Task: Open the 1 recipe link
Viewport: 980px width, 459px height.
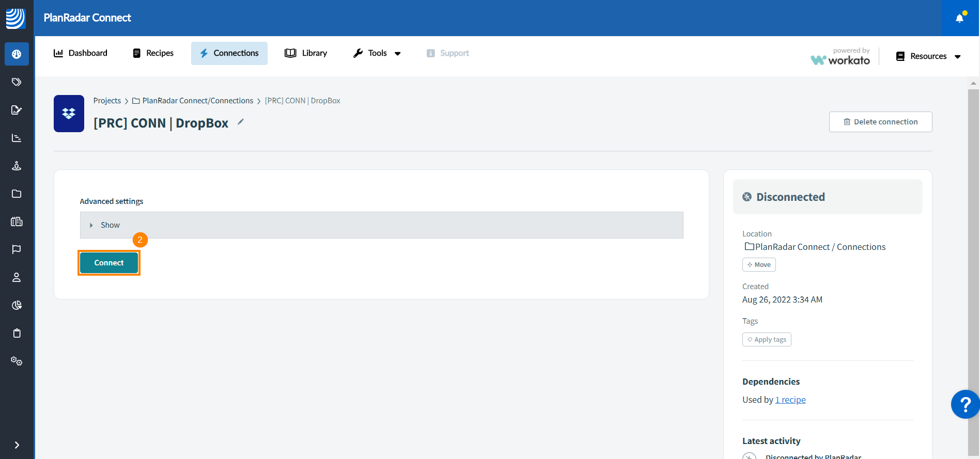Action: click(790, 400)
